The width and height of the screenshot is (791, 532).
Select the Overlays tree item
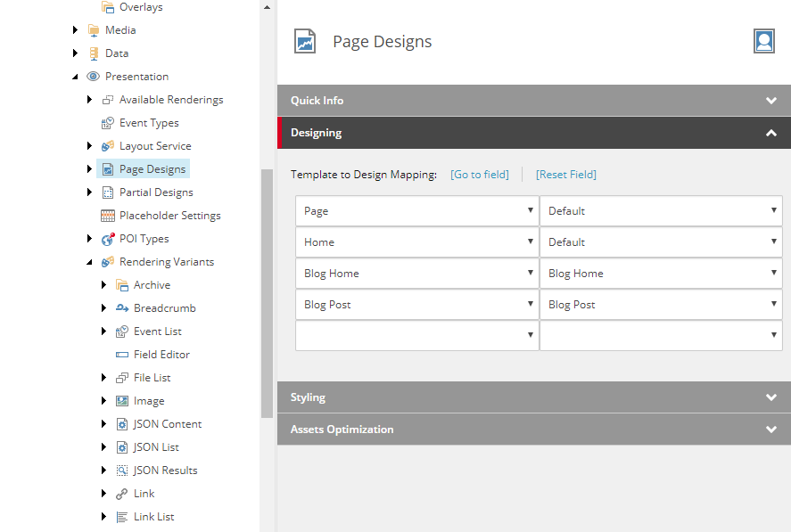point(141,7)
